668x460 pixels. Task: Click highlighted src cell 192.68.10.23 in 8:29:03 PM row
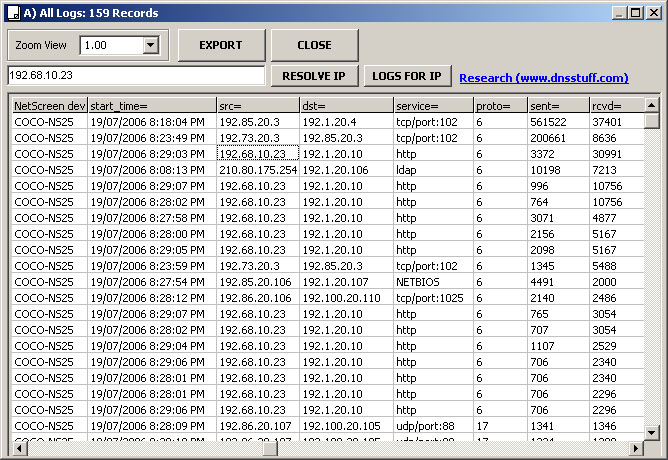(x=258, y=154)
